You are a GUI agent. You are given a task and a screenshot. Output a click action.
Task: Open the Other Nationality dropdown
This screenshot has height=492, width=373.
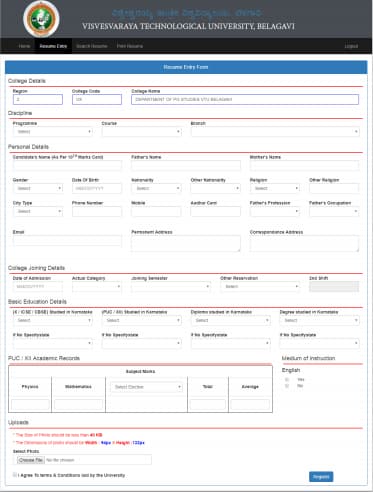tap(216, 188)
